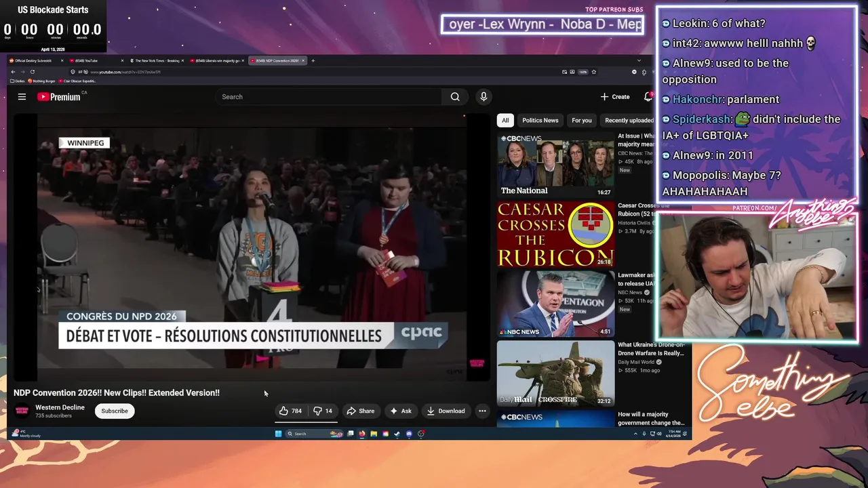Image resolution: width=868 pixels, height=488 pixels.
Task: Focus the YouTube search field
Action: coord(329,97)
